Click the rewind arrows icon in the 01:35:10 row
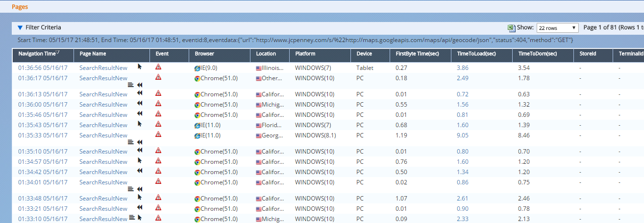 coord(139,150)
